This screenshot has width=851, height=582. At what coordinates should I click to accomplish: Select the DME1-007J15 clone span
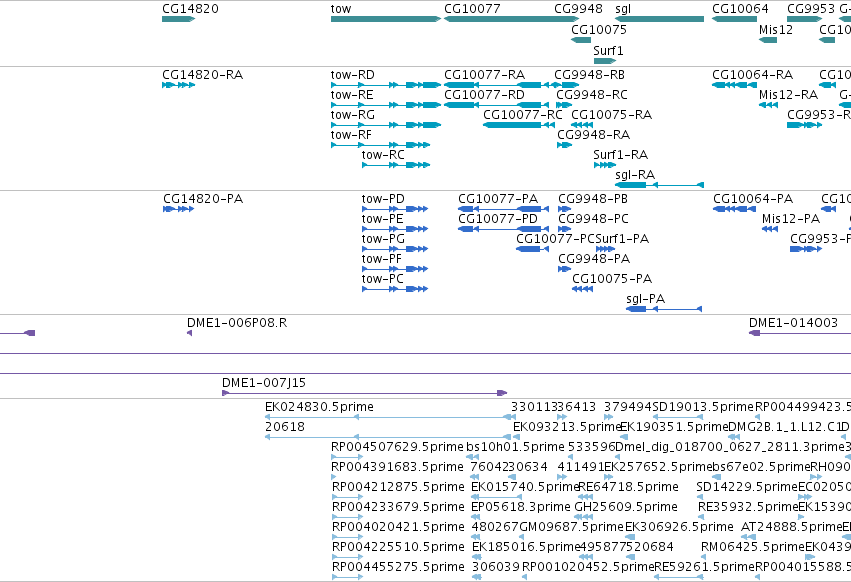click(x=364, y=393)
